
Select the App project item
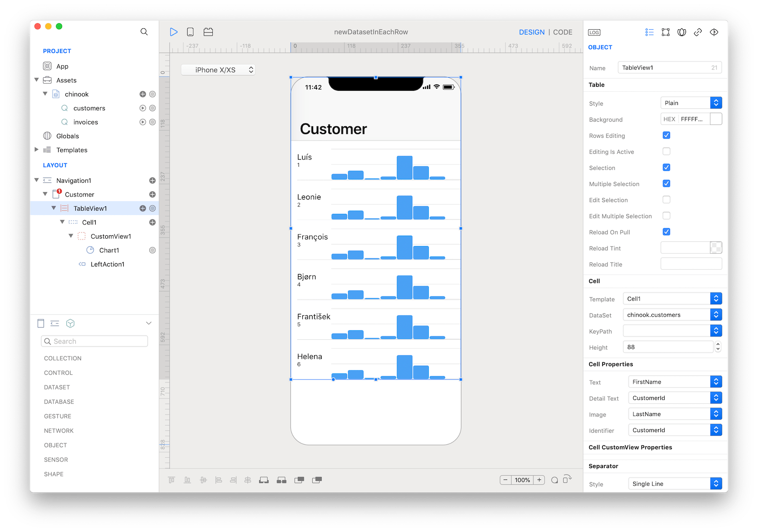point(62,66)
